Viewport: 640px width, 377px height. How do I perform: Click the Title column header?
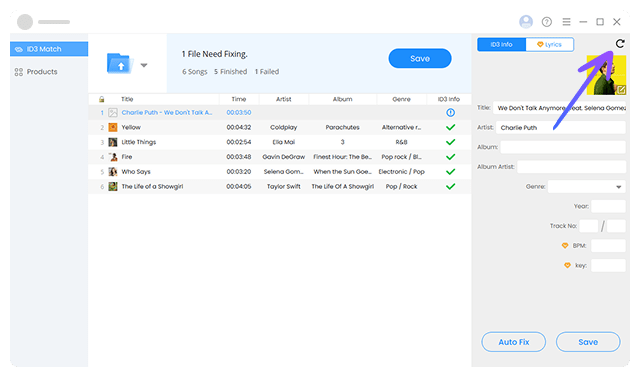(127, 99)
